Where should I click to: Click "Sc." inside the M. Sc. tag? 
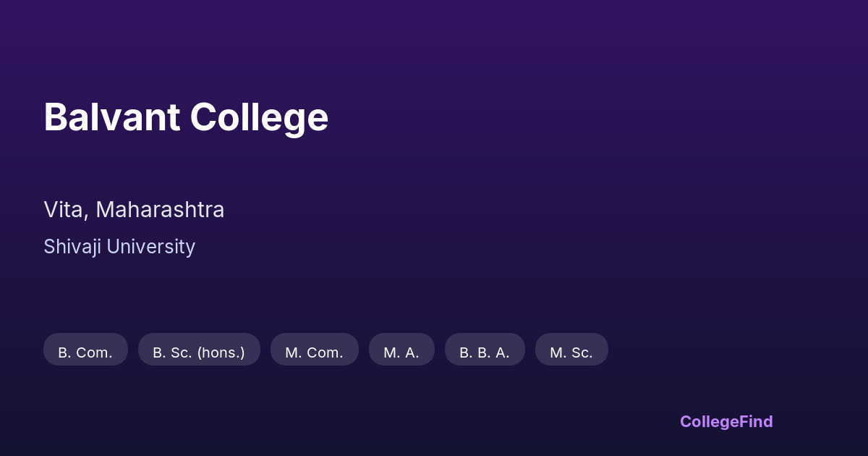(x=581, y=352)
